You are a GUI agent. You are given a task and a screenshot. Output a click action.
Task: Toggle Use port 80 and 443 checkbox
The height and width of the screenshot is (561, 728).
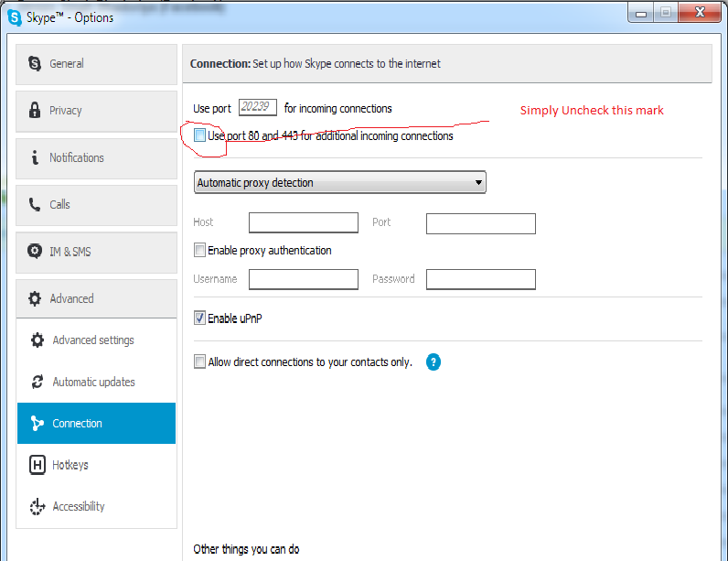pos(199,135)
